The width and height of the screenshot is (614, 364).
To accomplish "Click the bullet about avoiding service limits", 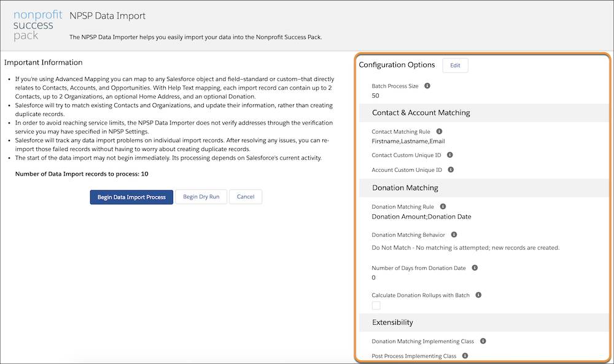I will click(174, 127).
